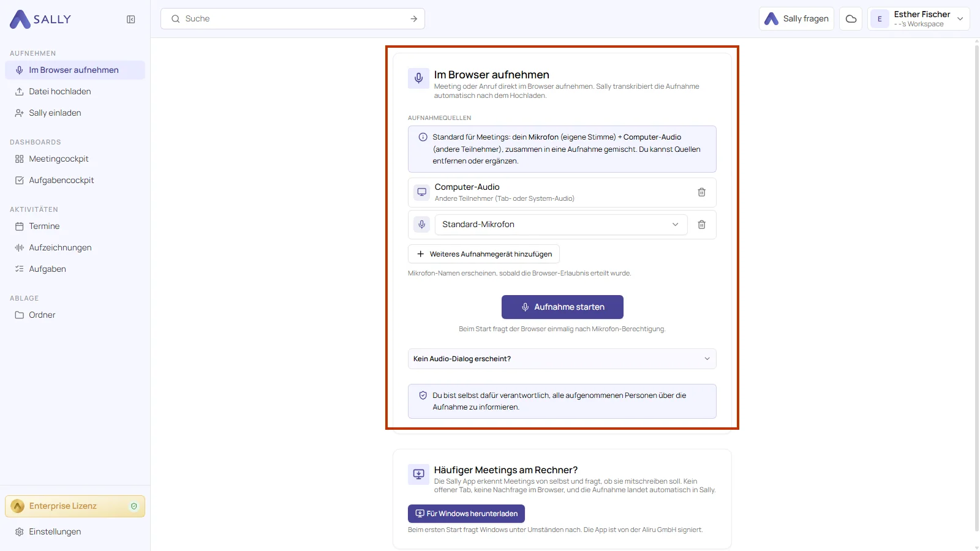This screenshot has width=980, height=551.
Task: Click the 'Im Browser aufnehmen' card heading
Action: pyautogui.click(x=492, y=75)
